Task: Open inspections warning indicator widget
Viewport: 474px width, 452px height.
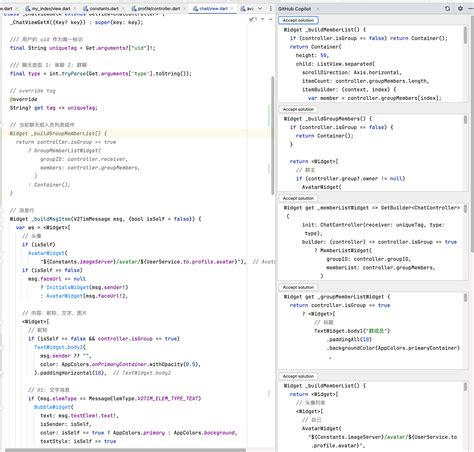Action: click(253, 19)
